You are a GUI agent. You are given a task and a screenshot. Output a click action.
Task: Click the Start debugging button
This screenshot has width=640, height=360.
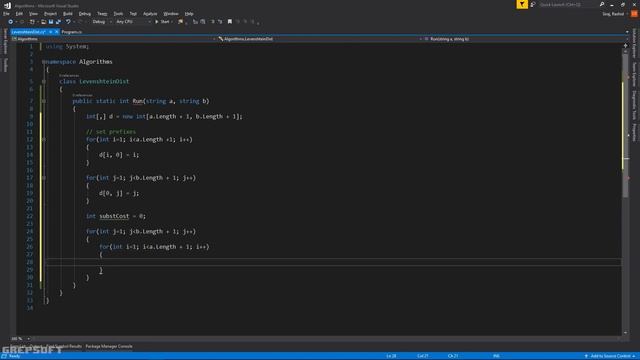coord(162,22)
